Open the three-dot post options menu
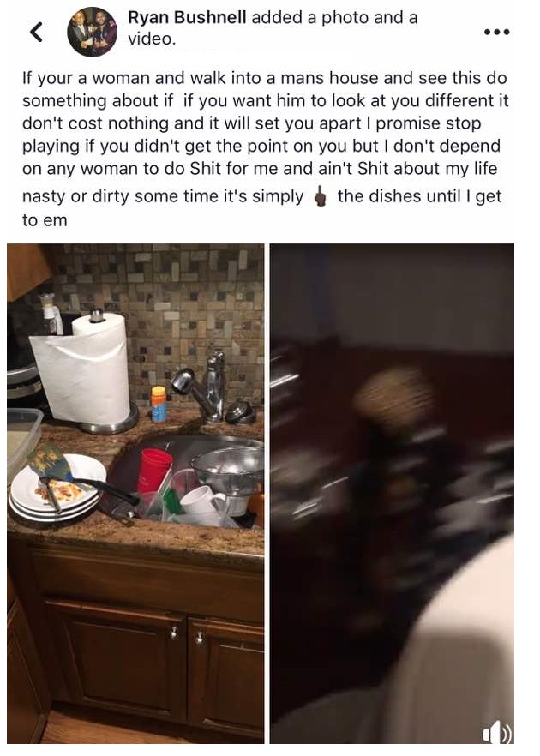This screenshot has height=756, width=540. pos(496,32)
